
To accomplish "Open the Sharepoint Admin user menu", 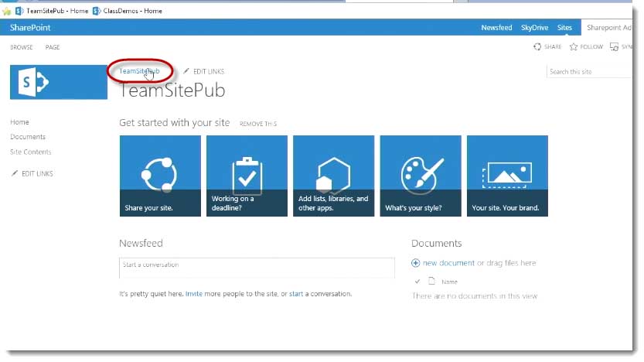I will click(x=608, y=28).
